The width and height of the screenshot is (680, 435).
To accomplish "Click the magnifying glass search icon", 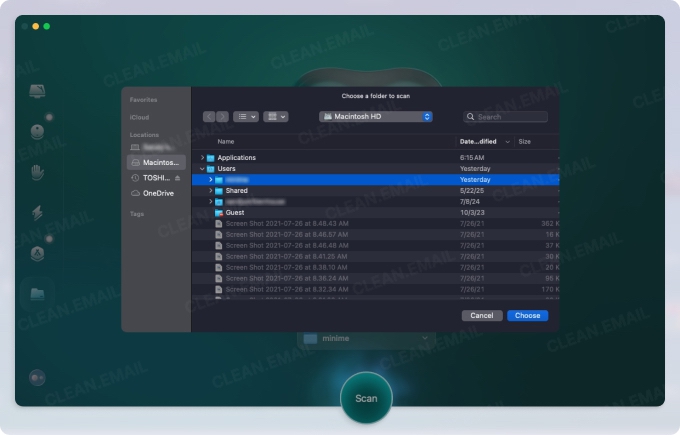I will point(471,117).
